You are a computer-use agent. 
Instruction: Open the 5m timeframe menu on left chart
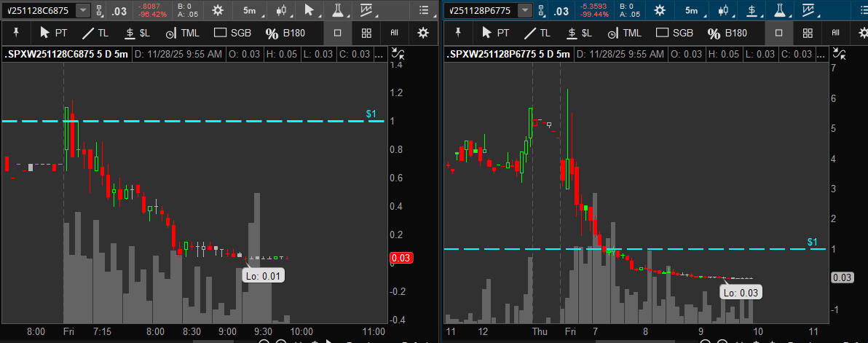250,10
